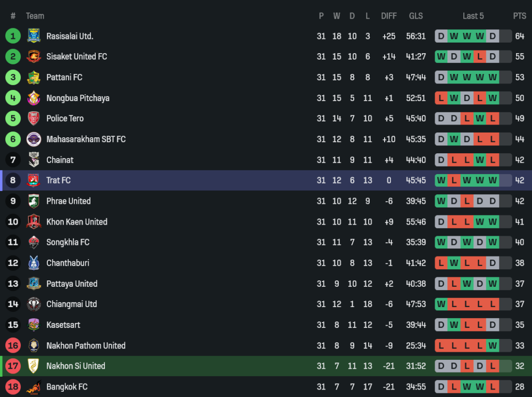The width and height of the screenshot is (532, 397).
Task: Click Nakhon Pathom United's green win badge
Action: 493,345
